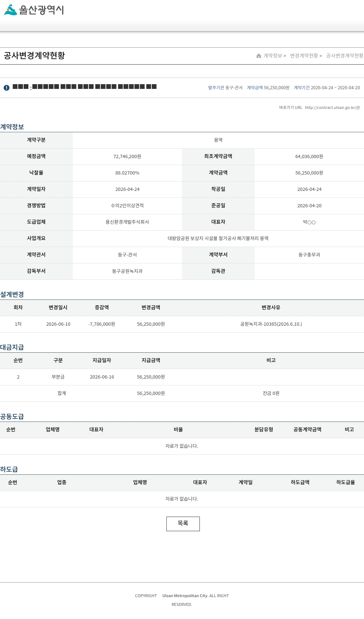Select the 공사변경계약현황 page title
The width and height of the screenshot is (364, 619).
[x=34, y=55]
